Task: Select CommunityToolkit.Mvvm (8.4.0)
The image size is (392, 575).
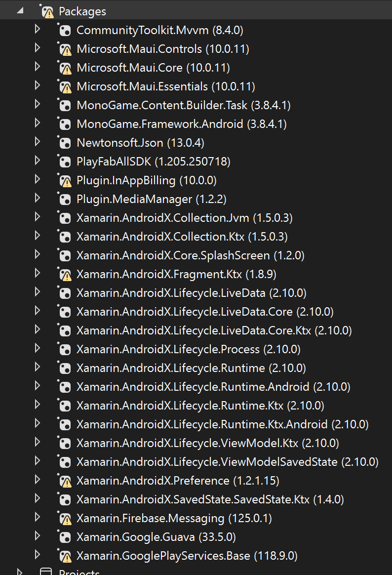Action: [160, 30]
